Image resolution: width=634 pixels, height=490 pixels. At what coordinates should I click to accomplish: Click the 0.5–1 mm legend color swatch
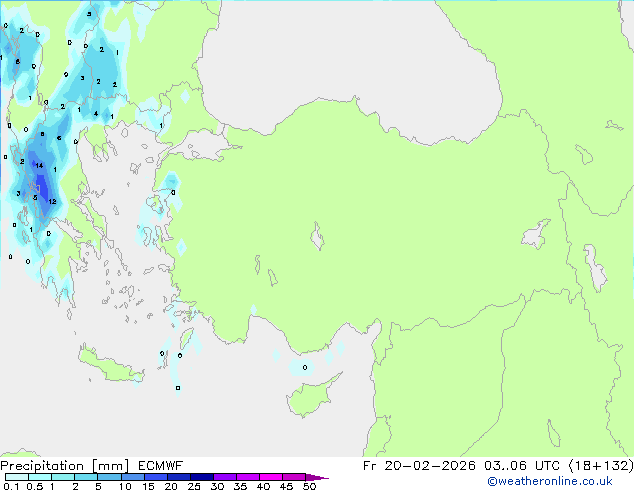(40, 477)
